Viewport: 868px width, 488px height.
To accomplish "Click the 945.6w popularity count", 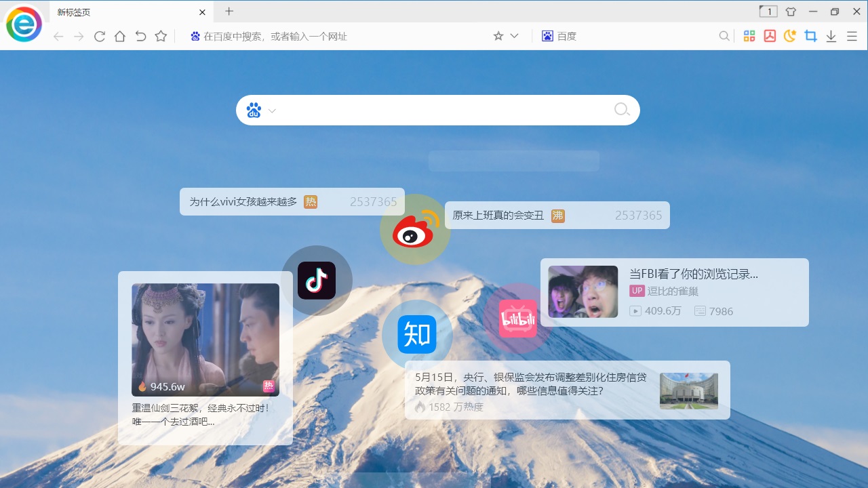I will point(161,386).
